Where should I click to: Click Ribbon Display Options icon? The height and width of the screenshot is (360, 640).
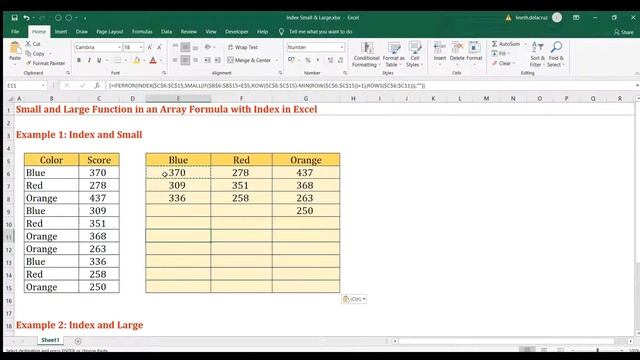click(576, 18)
